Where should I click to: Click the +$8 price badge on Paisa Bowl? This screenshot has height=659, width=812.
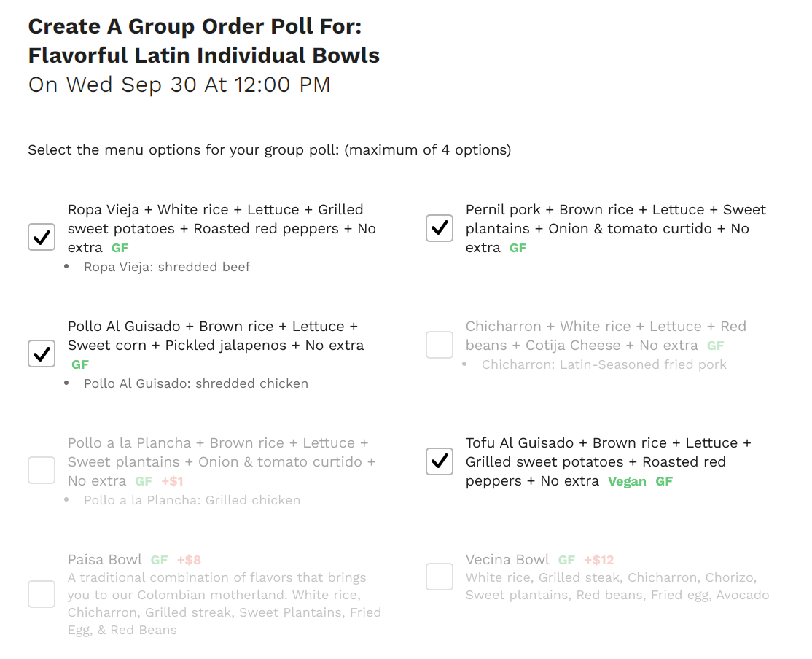click(189, 560)
